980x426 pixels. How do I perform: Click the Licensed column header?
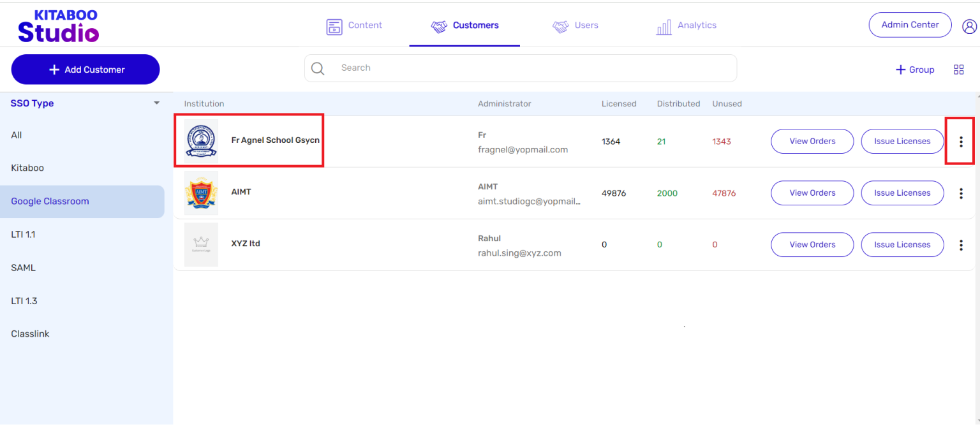click(619, 104)
